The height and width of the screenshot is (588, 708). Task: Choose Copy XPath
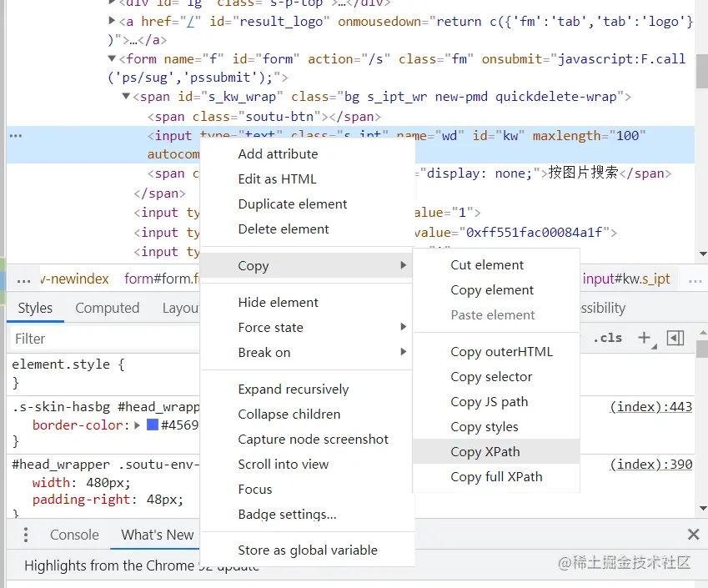(496, 451)
